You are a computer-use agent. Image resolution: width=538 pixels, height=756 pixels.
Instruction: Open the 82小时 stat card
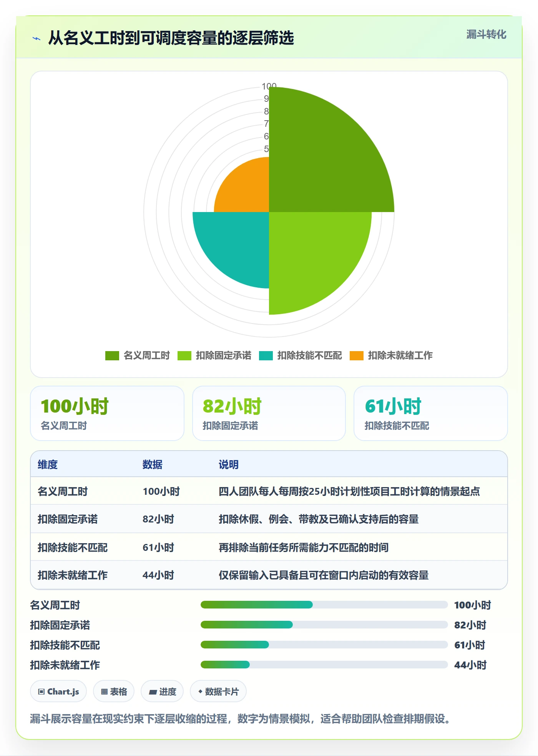[x=269, y=413]
